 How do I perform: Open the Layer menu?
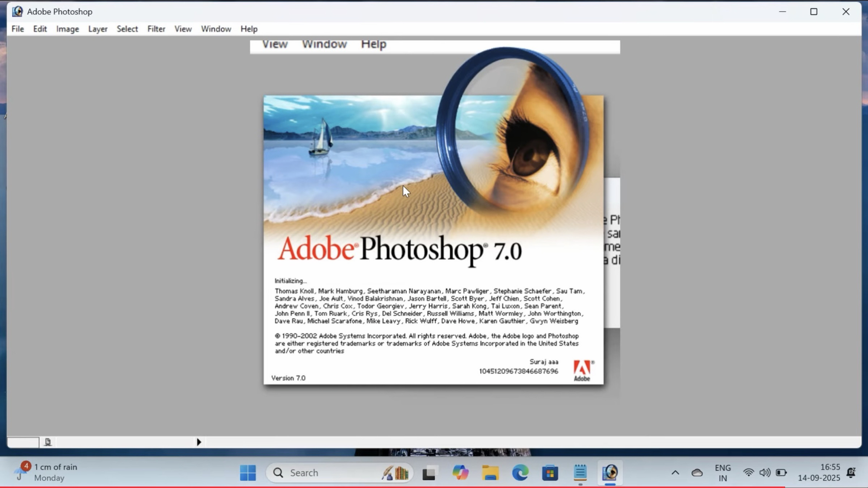(98, 29)
